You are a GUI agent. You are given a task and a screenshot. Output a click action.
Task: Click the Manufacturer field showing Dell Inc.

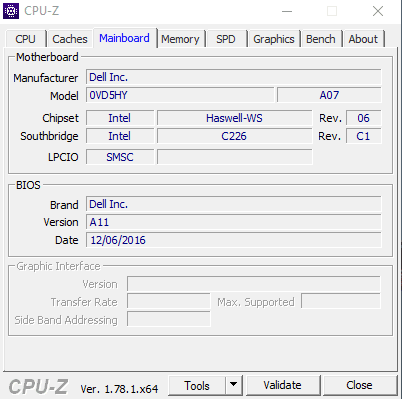(x=234, y=77)
